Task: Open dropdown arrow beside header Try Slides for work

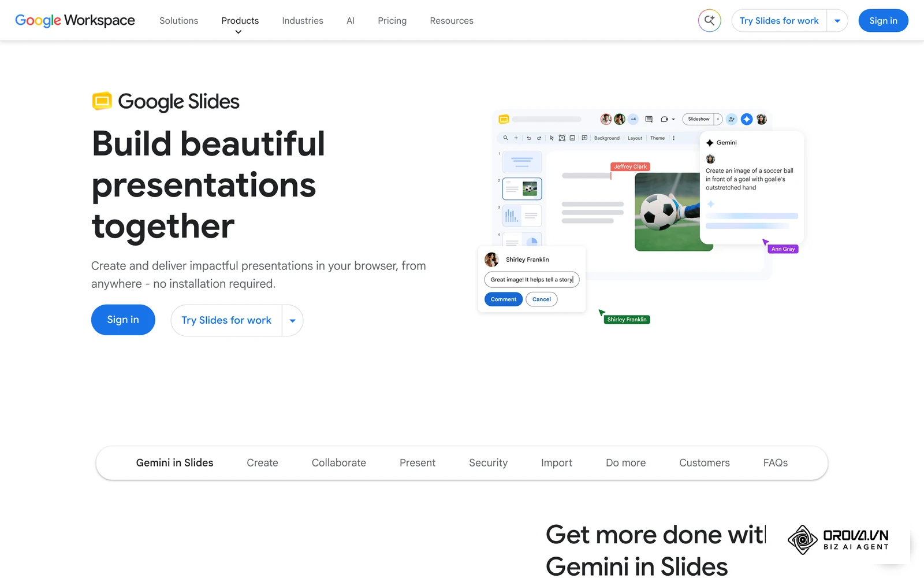Action: [837, 21]
